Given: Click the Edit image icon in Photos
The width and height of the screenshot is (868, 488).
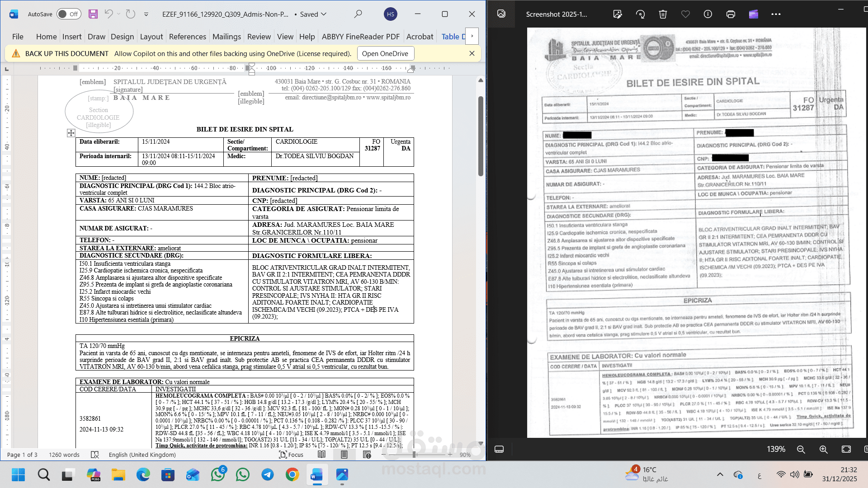Looking at the screenshot, I should pos(618,14).
